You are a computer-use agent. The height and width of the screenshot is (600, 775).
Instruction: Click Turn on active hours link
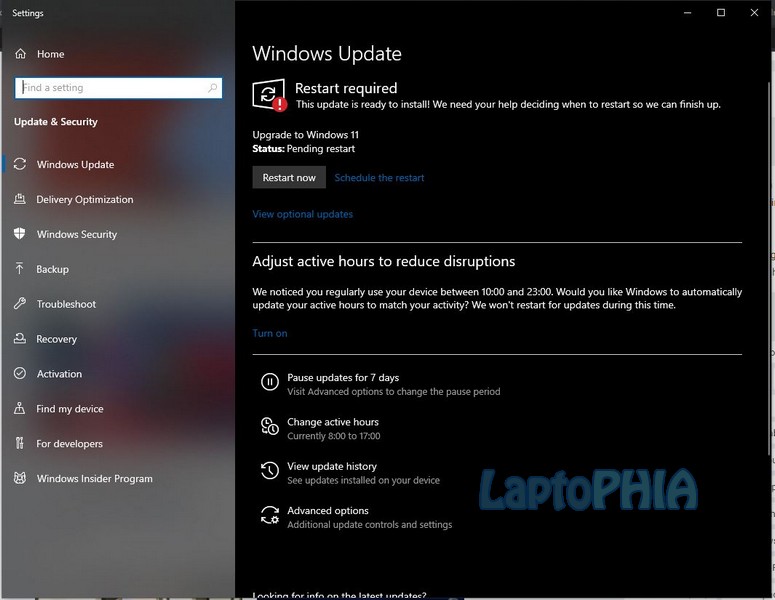click(270, 333)
